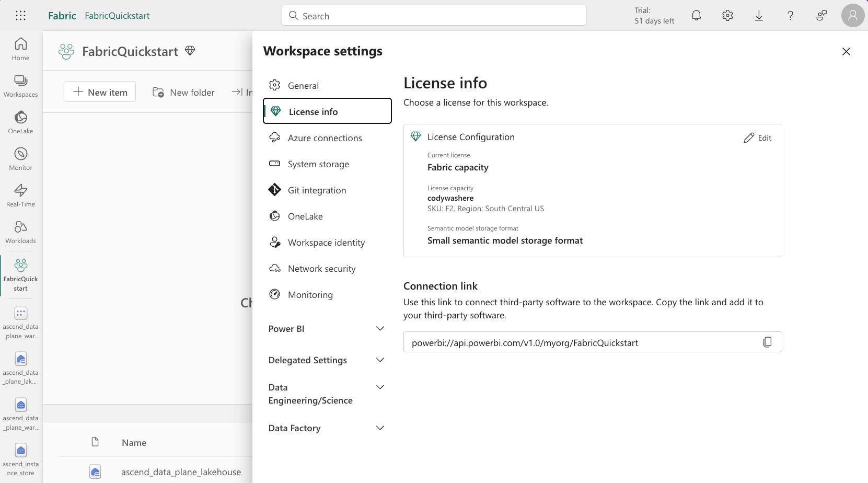
Task: Click Trial 51 days left status
Action: pyautogui.click(x=654, y=16)
